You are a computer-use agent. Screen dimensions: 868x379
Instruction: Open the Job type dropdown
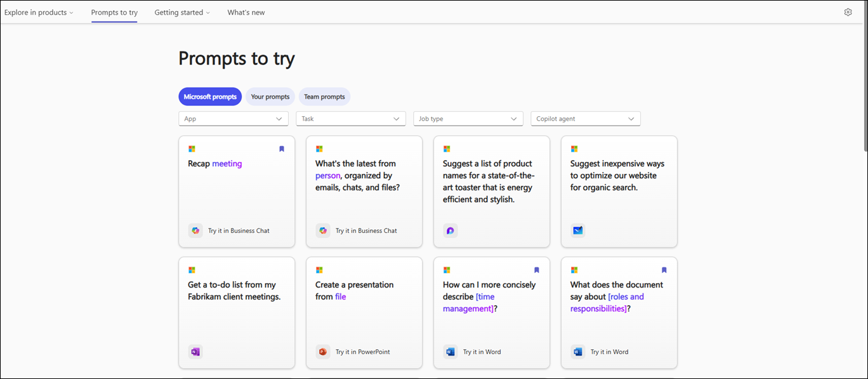pos(468,118)
